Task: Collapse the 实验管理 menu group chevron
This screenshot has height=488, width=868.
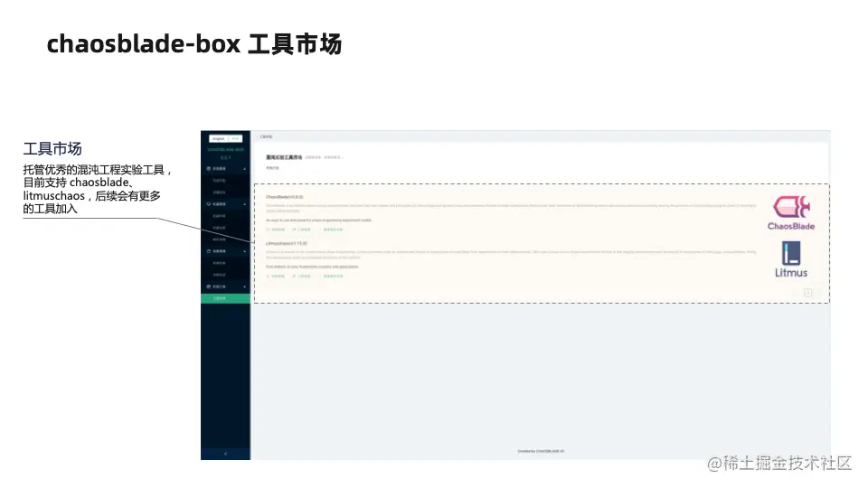Action: (245, 169)
